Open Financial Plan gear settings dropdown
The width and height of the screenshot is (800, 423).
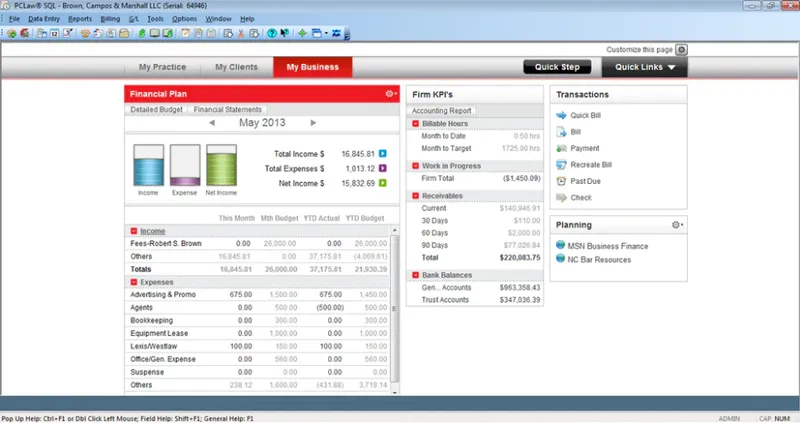pos(391,94)
